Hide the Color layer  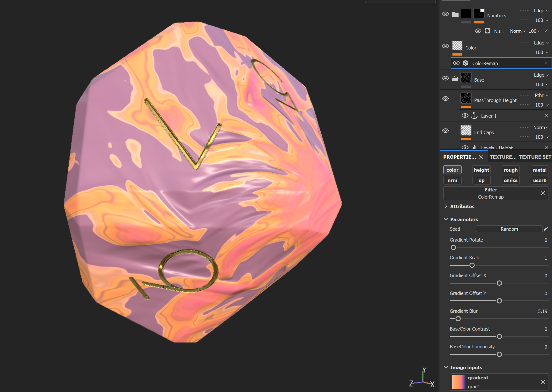pyautogui.click(x=446, y=46)
